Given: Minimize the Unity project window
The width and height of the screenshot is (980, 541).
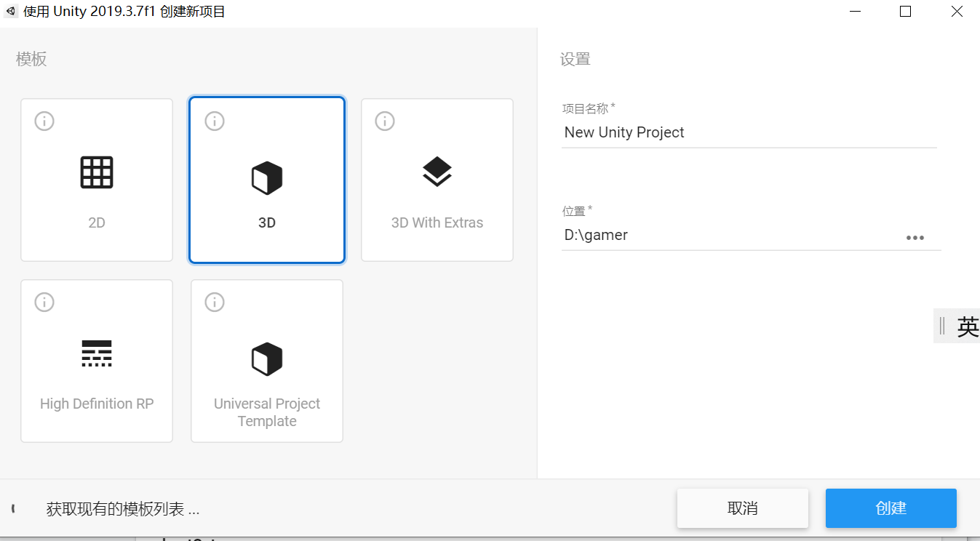Looking at the screenshot, I should [854, 12].
